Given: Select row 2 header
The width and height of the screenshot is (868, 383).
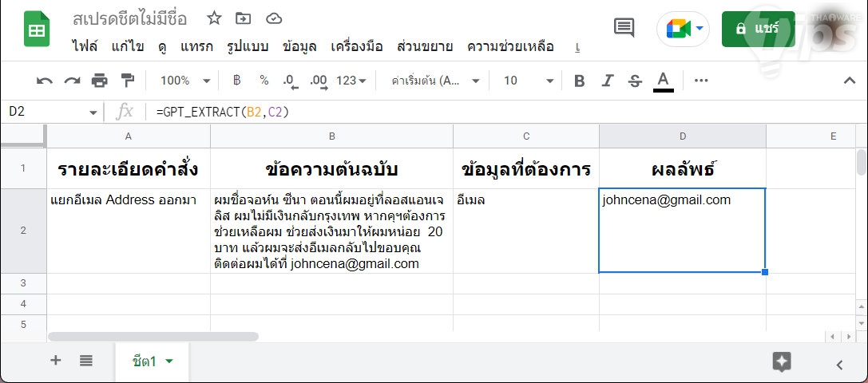Looking at the screenshot, I should [x=23, y=231].
